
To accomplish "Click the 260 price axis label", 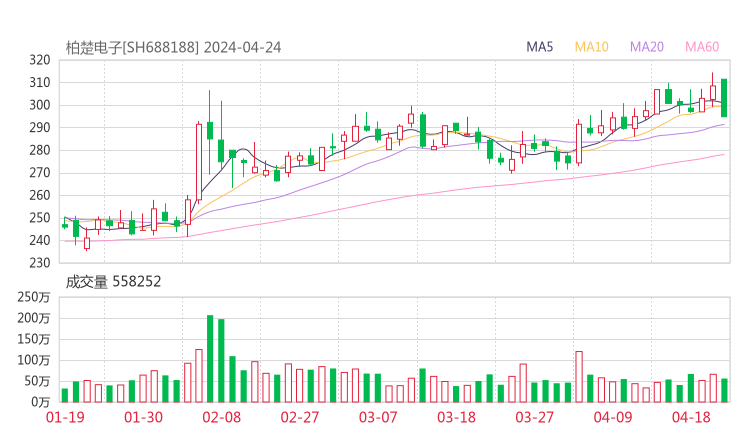I will [40, 195].
